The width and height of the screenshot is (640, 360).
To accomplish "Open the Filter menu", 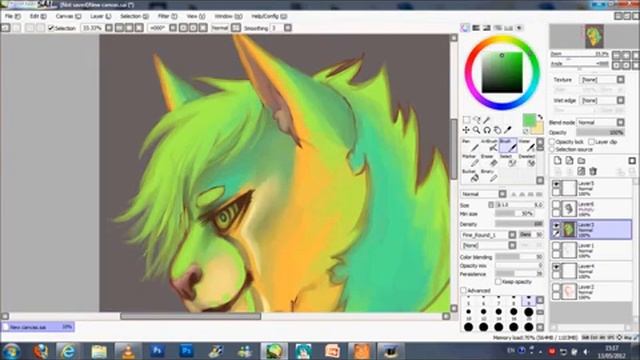I will tap(167, 16).
